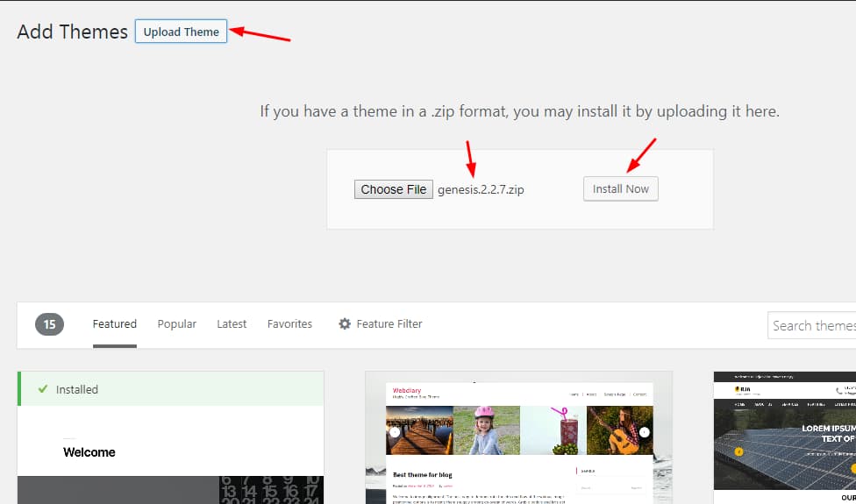Switch to the Popular tab
Screen dimensions: 856x504
176,323
